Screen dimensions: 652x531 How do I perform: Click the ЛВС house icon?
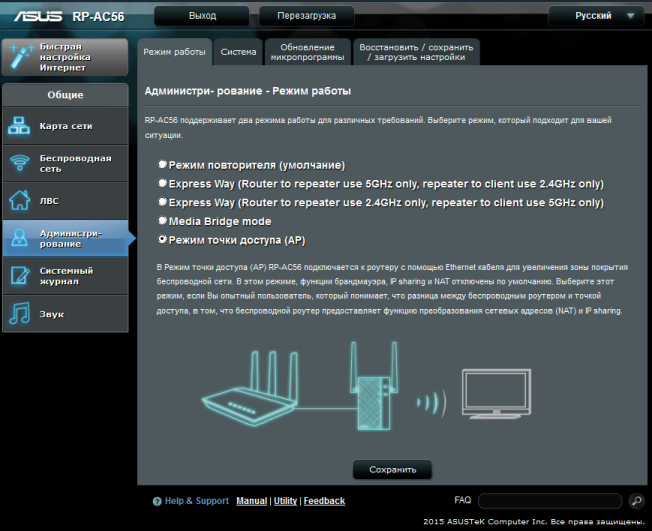[x=20, y=200]
